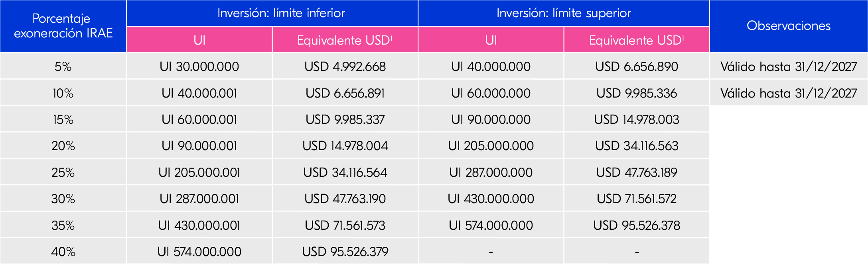Viewport: 868px width, 264px height.
Task: Select the "USD 34.116.564" cell
Action: pyautogui.click(x=345, y=172)
